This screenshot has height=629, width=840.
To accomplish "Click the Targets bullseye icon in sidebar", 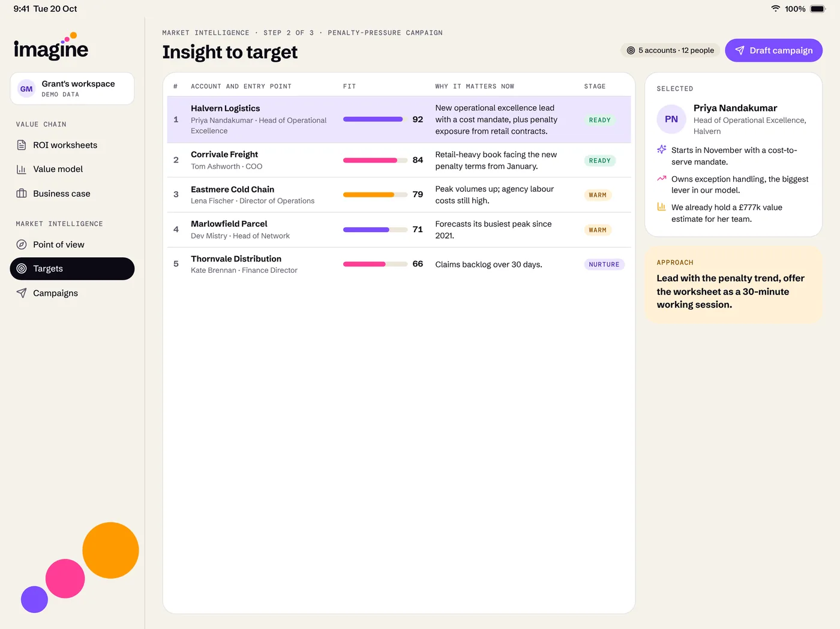I will pos(22,269).
